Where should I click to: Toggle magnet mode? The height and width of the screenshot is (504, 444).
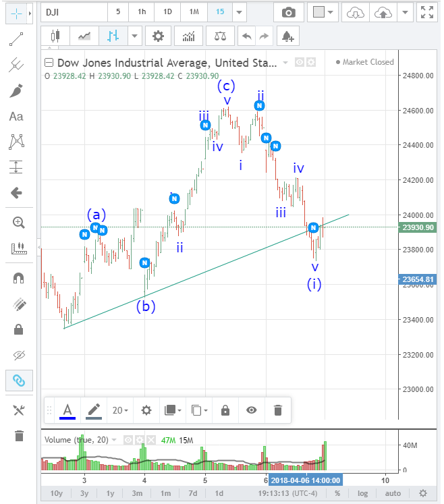(18, 278)
